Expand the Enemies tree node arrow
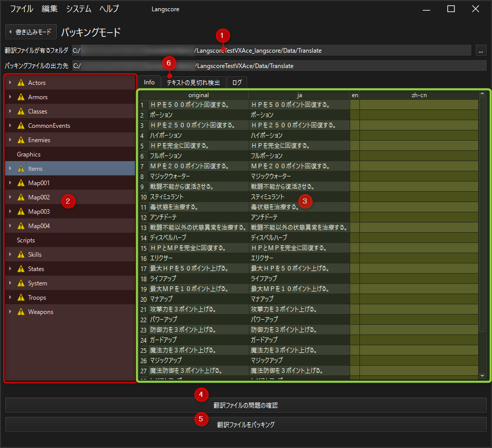The height and width of the screenshot is (448, 492). (x=10, y=140)
